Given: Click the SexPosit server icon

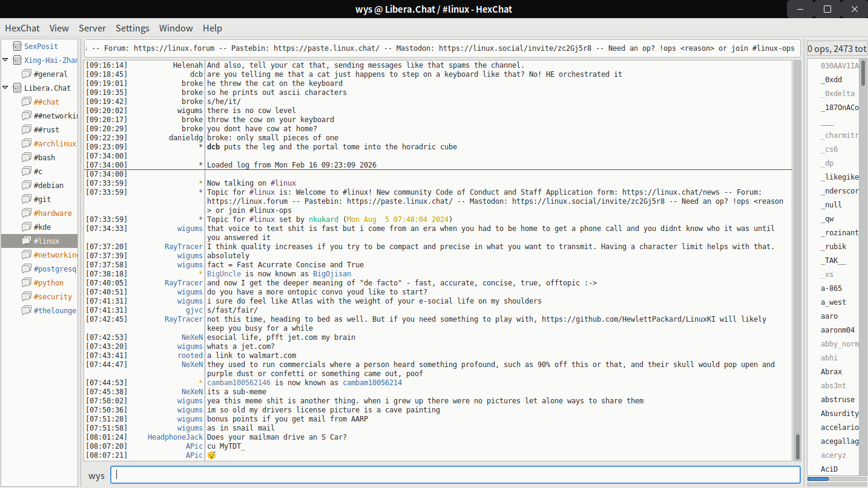Looking at the screenshot, I should click(x=16, y=46).
